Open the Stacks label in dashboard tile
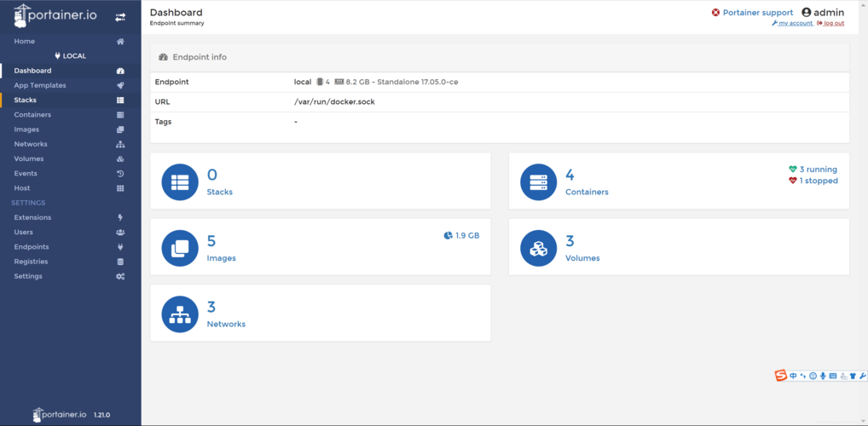 coord(220,192)
